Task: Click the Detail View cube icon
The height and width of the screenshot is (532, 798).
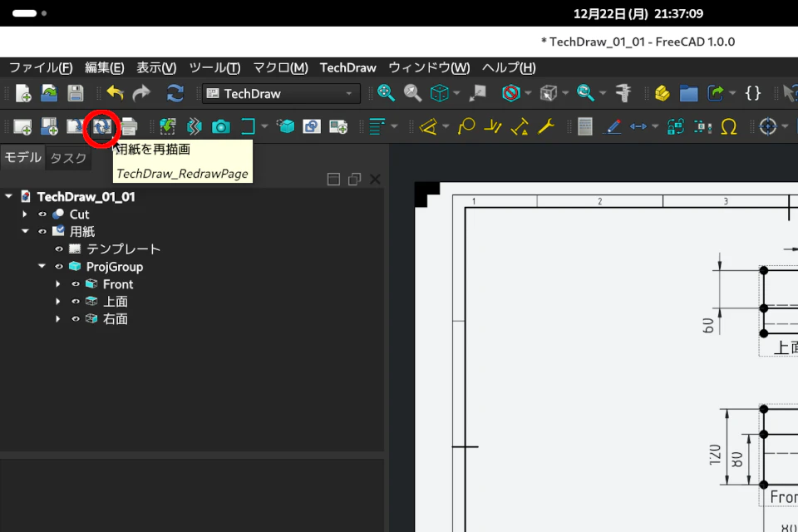Action: point(285,126)
